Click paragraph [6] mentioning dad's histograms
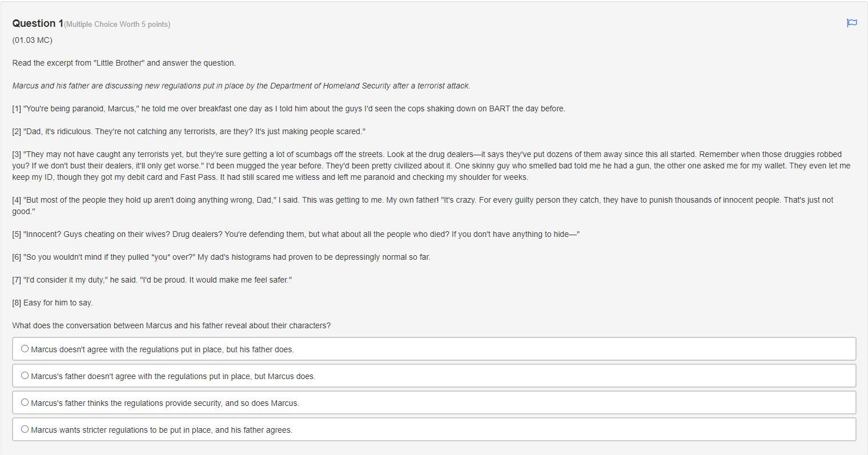This screenshot has height=455, width=868. pyautogui.click(x=221, y=257)
